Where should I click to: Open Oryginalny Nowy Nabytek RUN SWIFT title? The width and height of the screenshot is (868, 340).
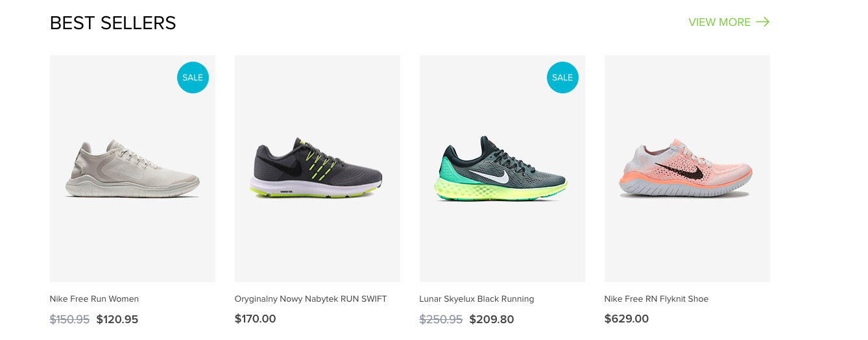pos(311,299)
